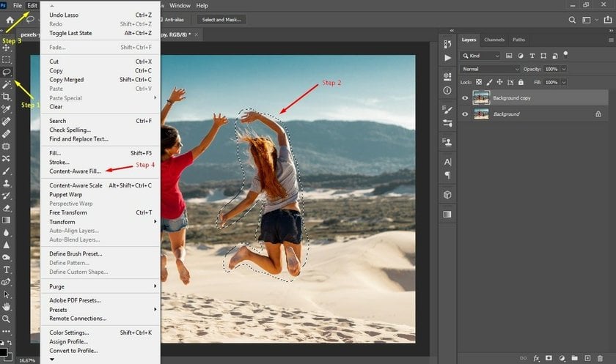The image size is (616, 364).
Task: Open the File menu
Action: pos(18,5)
